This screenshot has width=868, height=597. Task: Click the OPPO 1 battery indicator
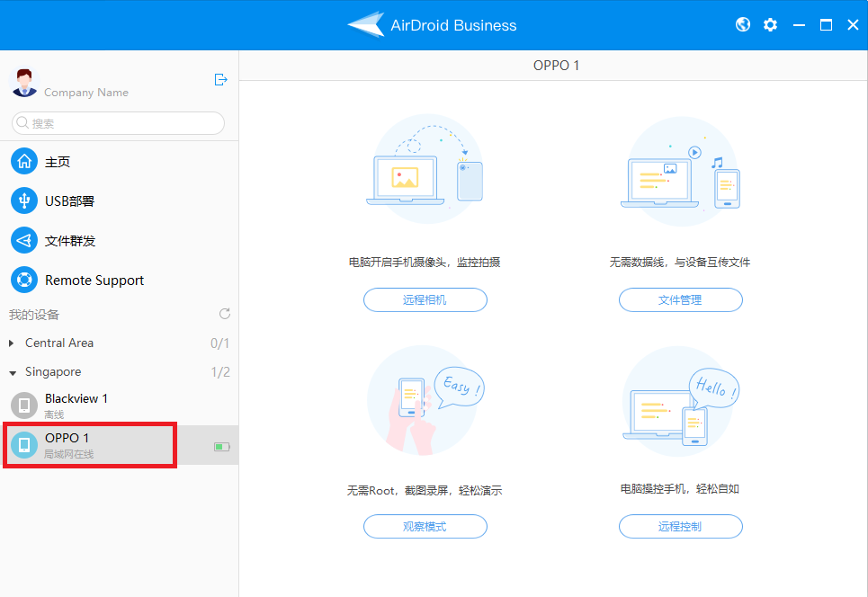[222, 447]
